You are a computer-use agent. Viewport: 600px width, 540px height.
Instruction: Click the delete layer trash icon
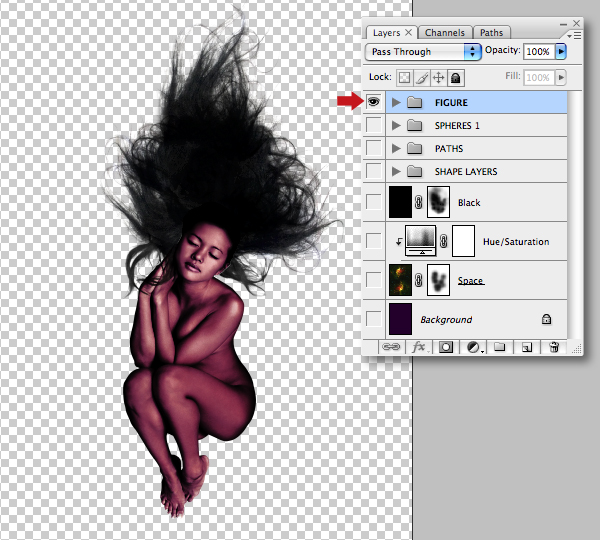coord(554,347)
